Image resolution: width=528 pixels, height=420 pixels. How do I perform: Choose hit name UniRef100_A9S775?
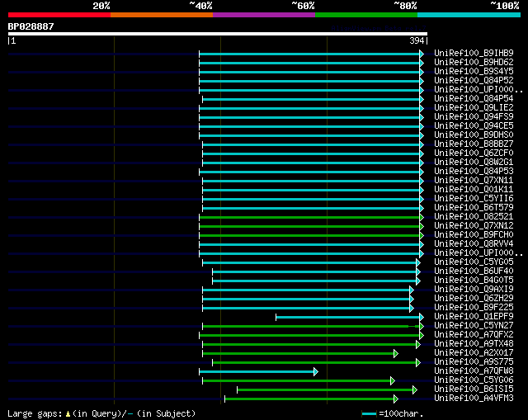[474, 362]
